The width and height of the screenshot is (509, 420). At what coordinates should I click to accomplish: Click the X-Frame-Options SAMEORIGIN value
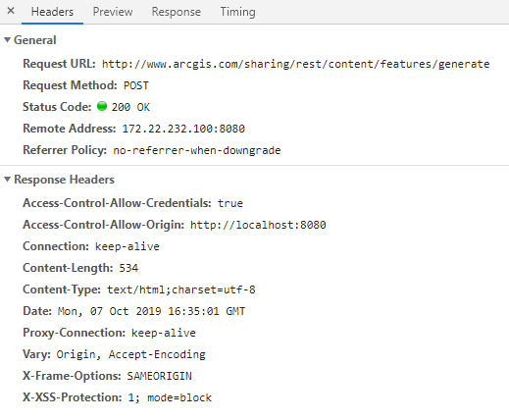[159, 376]
